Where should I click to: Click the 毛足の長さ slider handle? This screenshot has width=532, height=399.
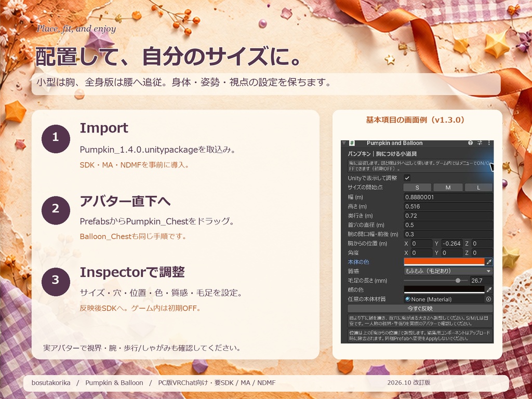[x=458, y=281]
